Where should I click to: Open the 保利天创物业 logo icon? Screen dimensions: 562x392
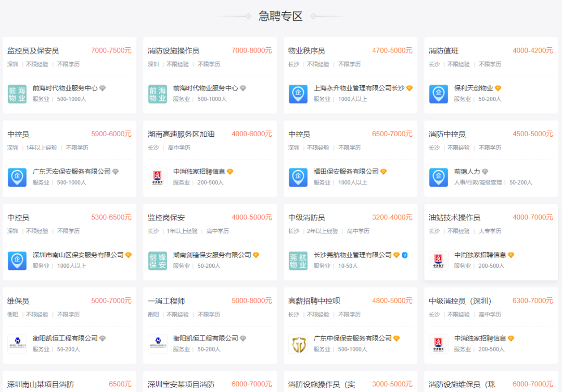(439, 94)
